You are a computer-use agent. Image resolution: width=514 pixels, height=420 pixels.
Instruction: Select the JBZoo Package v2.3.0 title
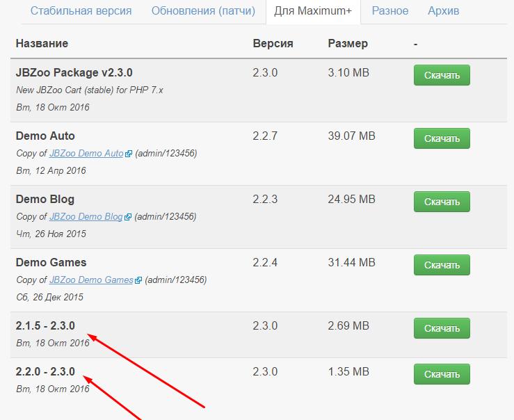click(x=74, y=72)
